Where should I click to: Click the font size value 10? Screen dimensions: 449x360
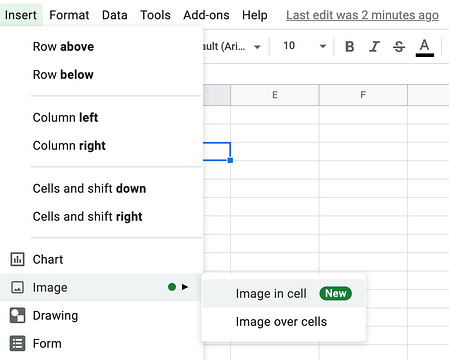tap(289, 46)
